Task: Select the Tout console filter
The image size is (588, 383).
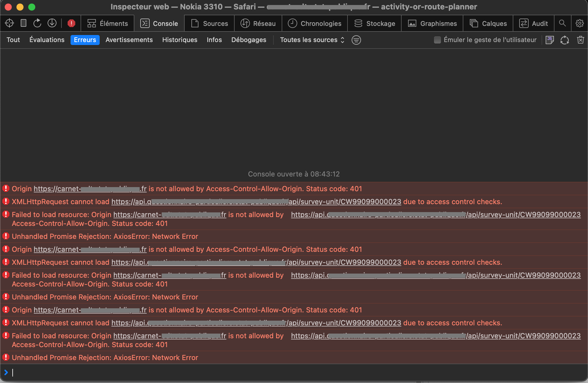Action: (x=13, y=40)
